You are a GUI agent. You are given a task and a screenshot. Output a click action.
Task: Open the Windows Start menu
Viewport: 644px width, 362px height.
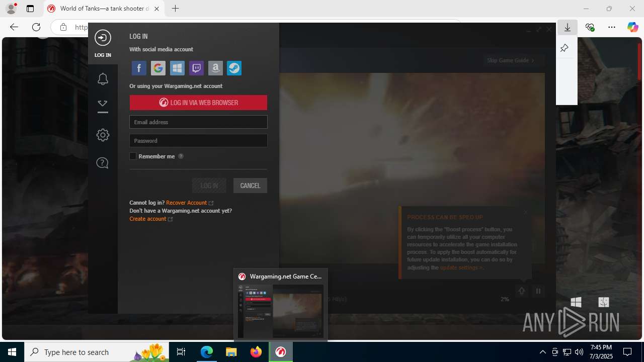click(x=12, y=352)
